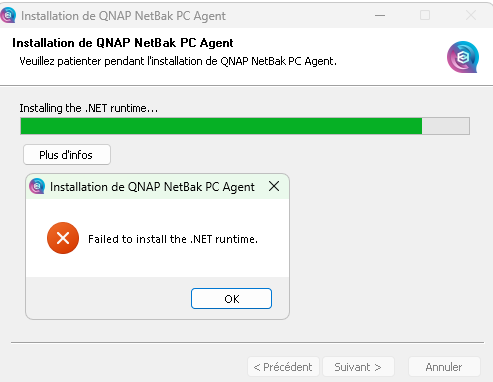
Task: Click the bold 'Installation de QNAP NetBak PC Agent' heading
Action: (x=123, y=43)
